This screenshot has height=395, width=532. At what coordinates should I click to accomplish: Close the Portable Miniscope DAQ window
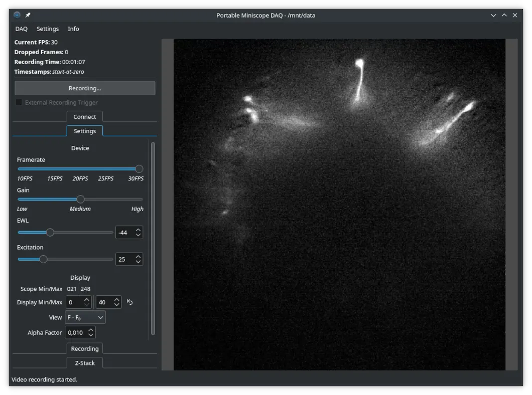pyautogui.click(x=515, y=15)
